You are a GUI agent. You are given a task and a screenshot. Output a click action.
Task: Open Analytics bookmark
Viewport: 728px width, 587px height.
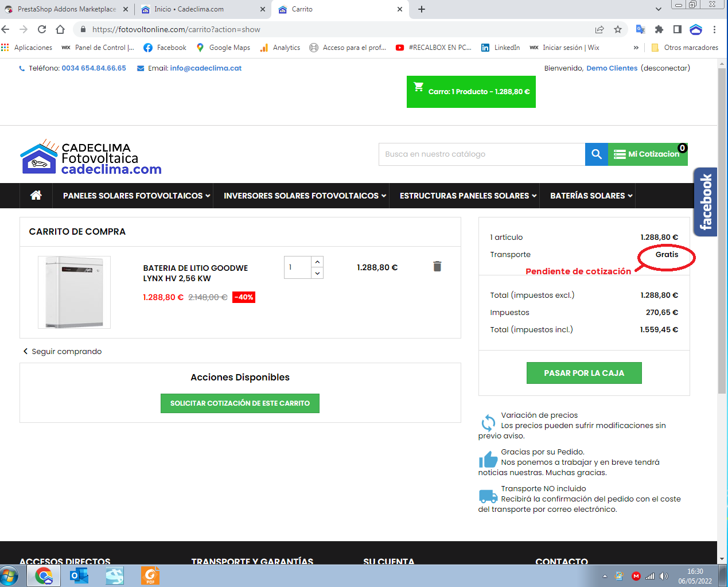(x=280, y=48)
